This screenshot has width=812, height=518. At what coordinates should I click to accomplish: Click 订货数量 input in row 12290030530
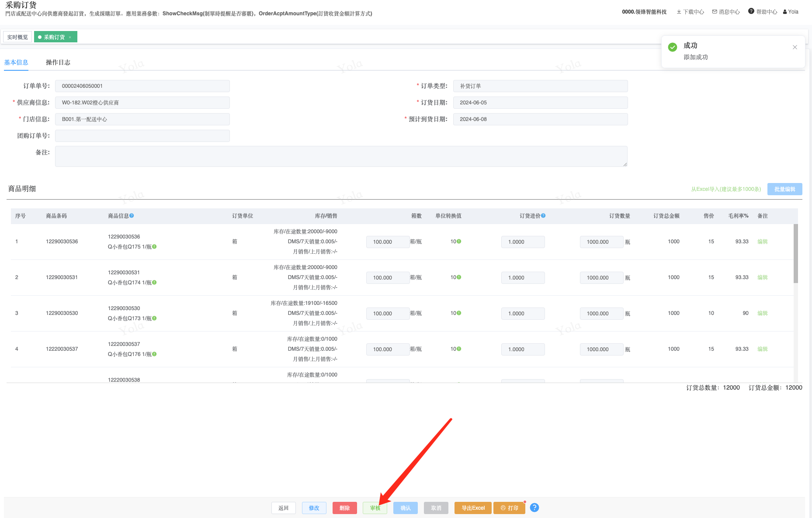click(x=602, y=314)
